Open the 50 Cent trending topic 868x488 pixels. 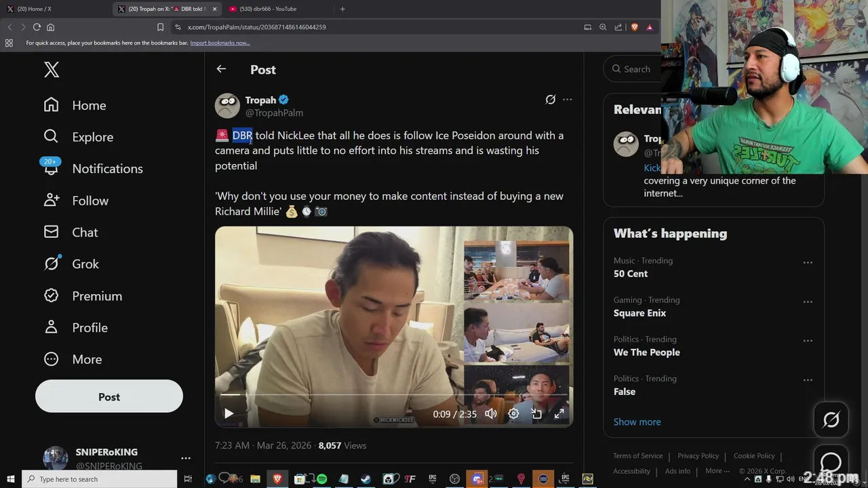coord(631,274)
